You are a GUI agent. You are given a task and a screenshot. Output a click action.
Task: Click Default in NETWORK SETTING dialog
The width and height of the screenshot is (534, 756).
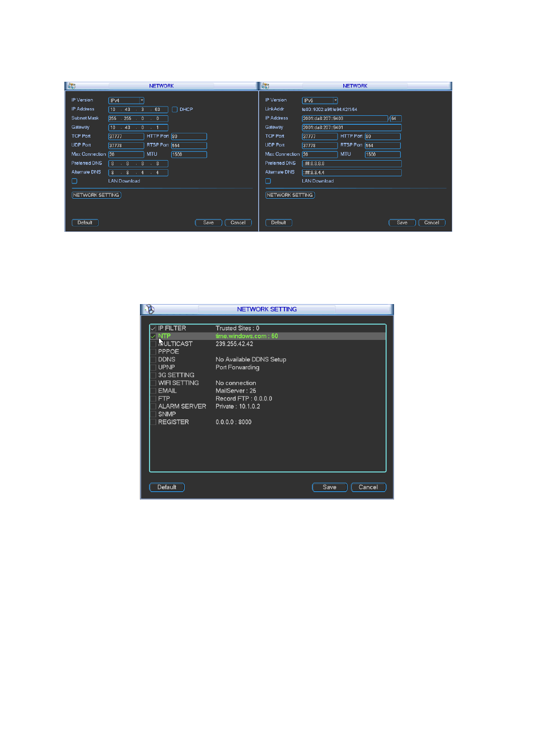point(167,487)
